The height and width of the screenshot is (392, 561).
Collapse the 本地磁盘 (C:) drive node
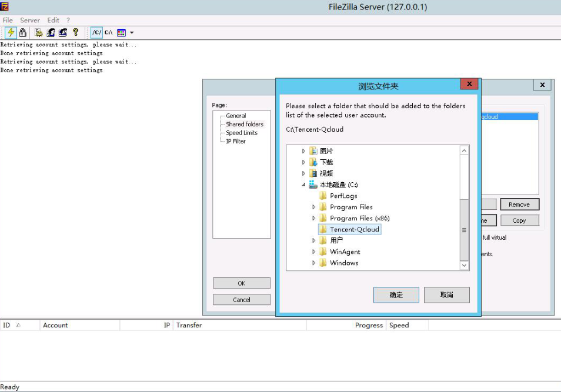[x=304, y=185]
